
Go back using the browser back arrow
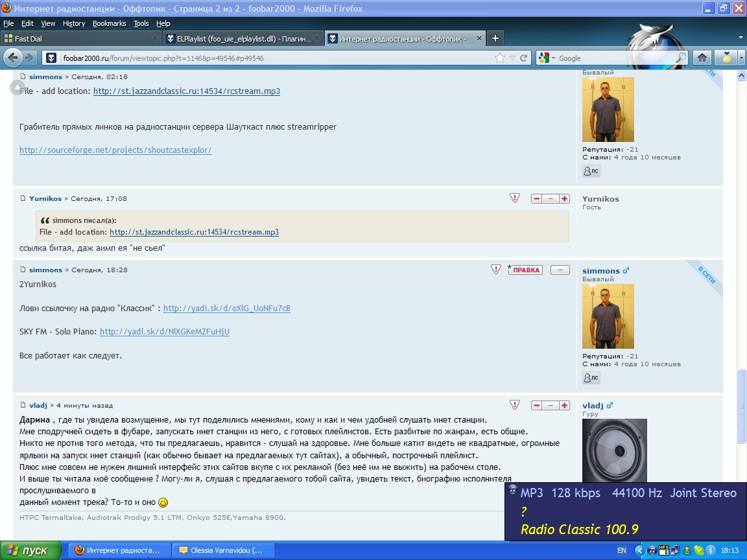(13, 58)
